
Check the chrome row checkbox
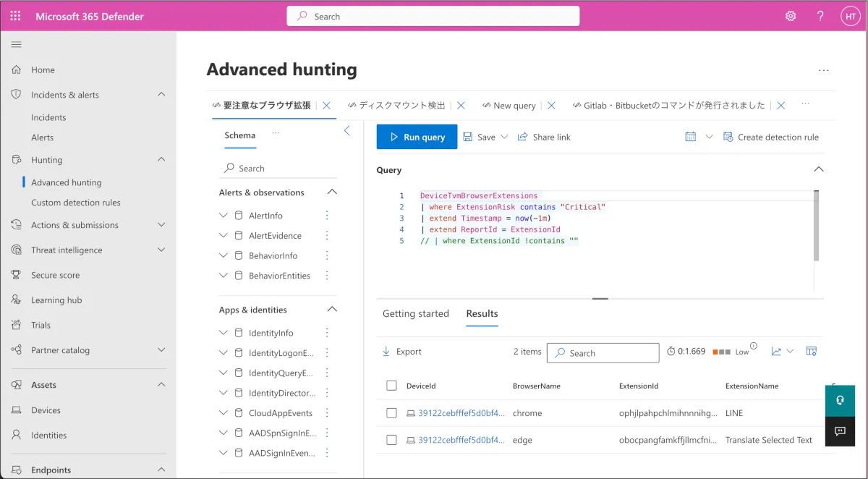tap(391, 413)
